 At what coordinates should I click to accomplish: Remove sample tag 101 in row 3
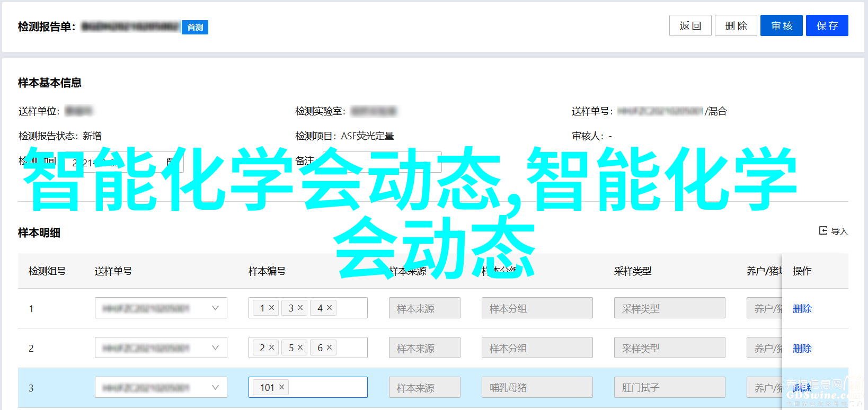pos(281,387)
